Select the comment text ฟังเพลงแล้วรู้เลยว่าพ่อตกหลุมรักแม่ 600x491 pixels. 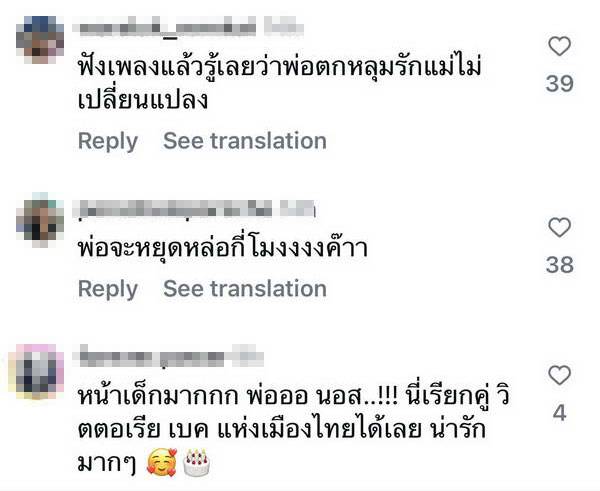(x=279, y=83)
